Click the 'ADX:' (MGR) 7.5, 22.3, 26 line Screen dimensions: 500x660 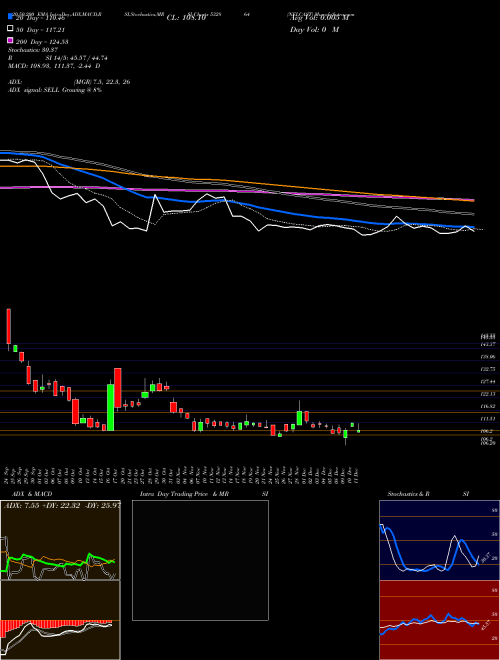[69, 82]
